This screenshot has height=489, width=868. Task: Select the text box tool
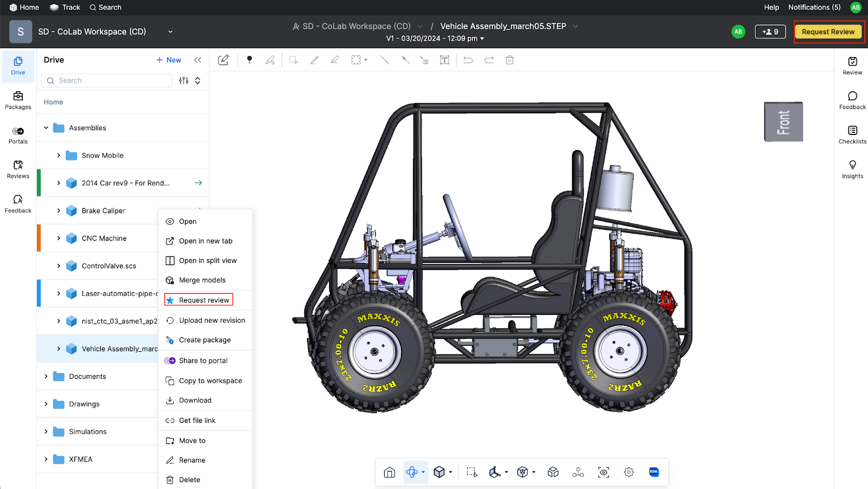[x=444, y=60]
